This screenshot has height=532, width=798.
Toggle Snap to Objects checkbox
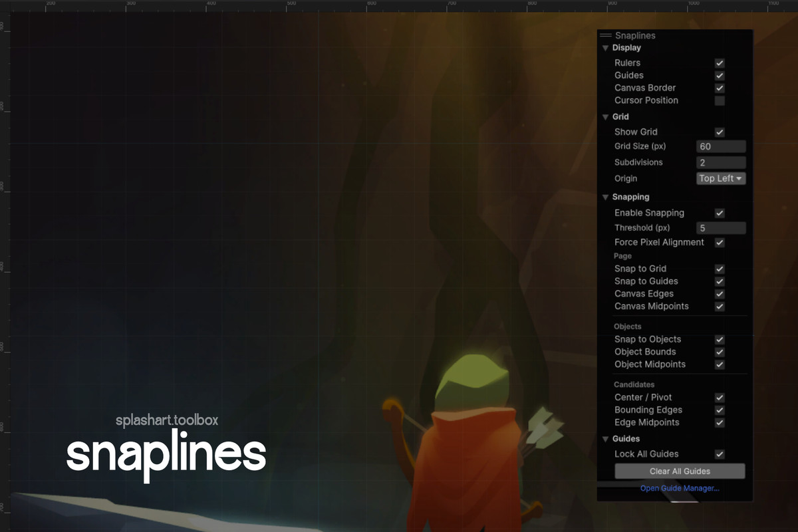tap(720, 340)
